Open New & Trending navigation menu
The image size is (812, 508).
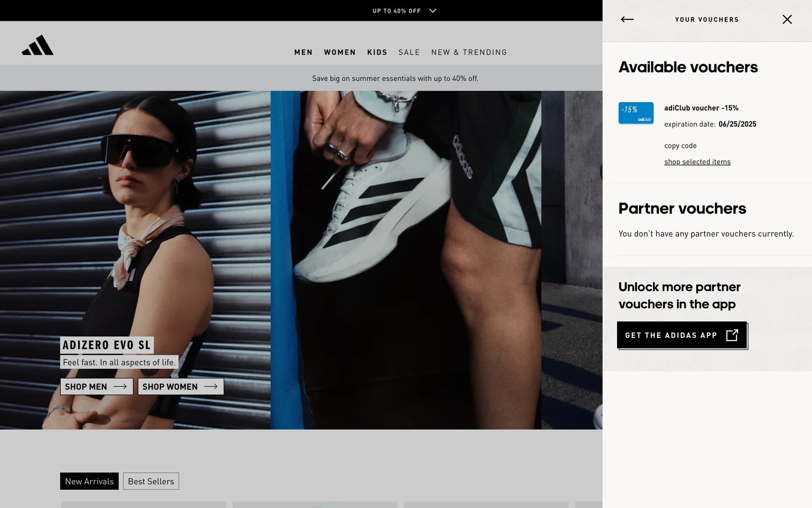469,52
